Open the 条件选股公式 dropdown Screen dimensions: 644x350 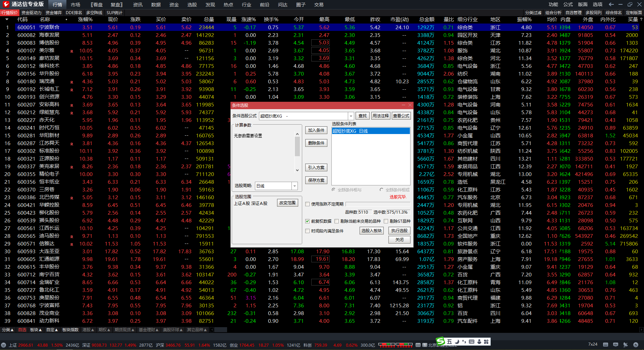tap(351, 116)
